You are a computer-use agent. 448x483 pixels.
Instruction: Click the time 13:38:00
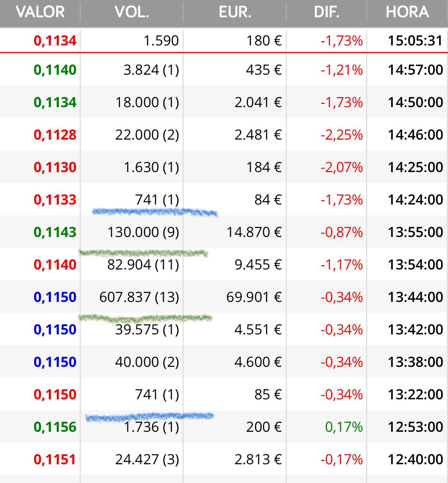pos(415,362)
